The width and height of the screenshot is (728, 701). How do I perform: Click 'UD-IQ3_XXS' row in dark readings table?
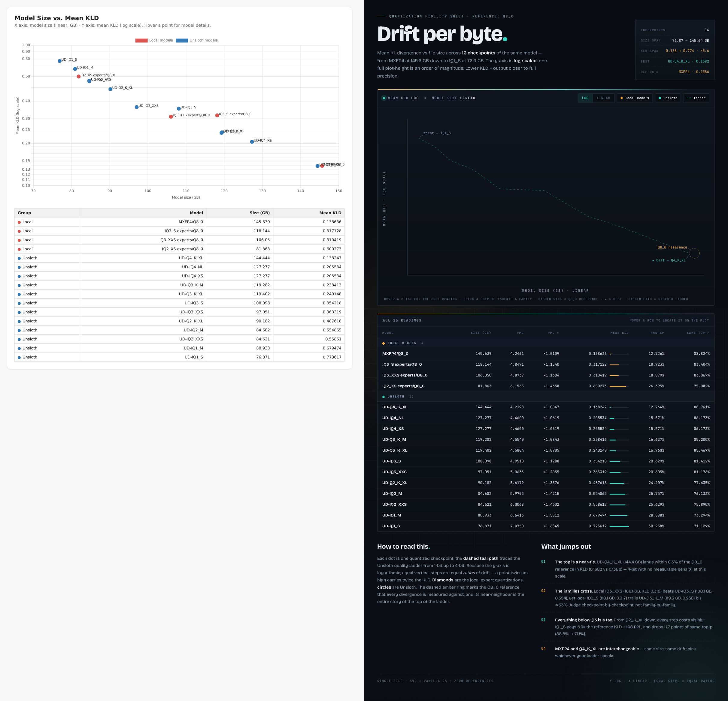click(x=546, y=472)
